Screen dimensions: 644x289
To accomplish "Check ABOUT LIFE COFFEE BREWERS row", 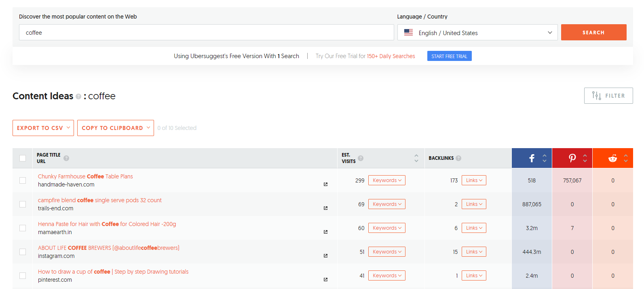I will [x=23, y=252].
